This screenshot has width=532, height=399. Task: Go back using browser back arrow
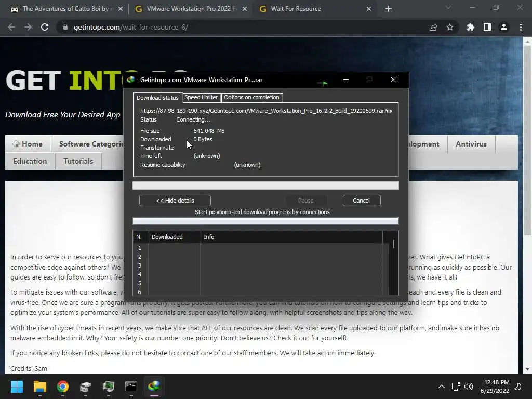(11, 27)
